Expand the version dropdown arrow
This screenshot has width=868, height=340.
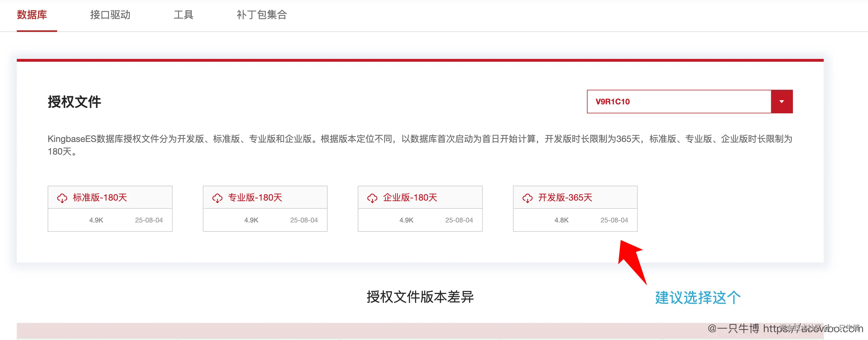click(x=782, y=102)
